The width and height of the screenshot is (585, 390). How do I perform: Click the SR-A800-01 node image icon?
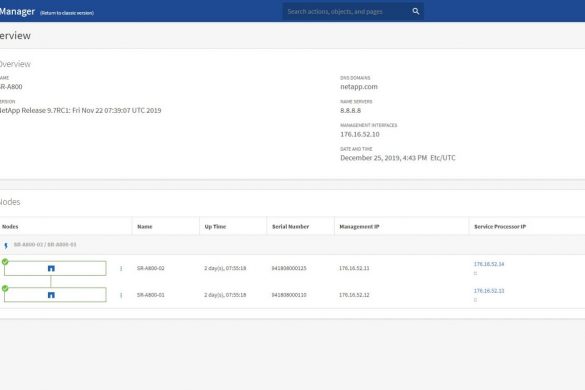51,295
